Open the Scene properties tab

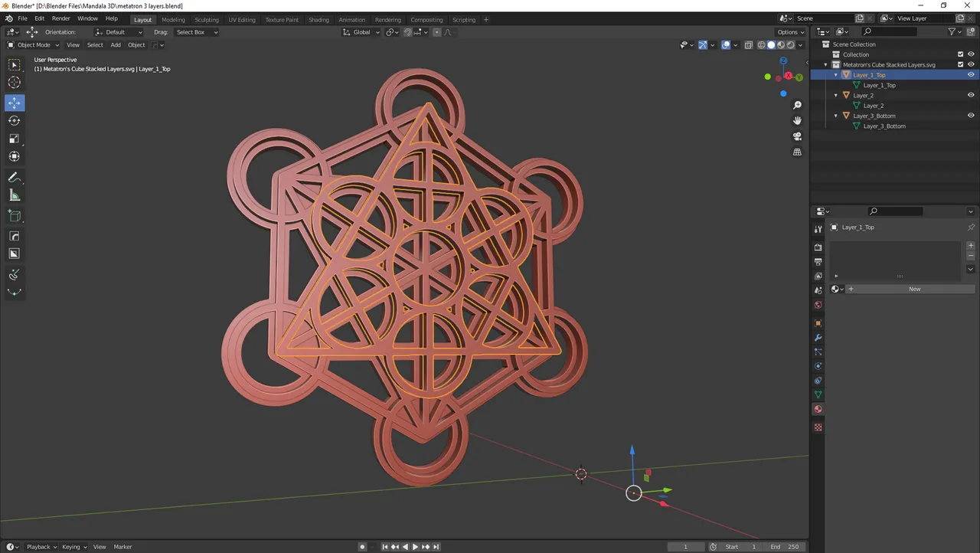[x=818, y=291]
